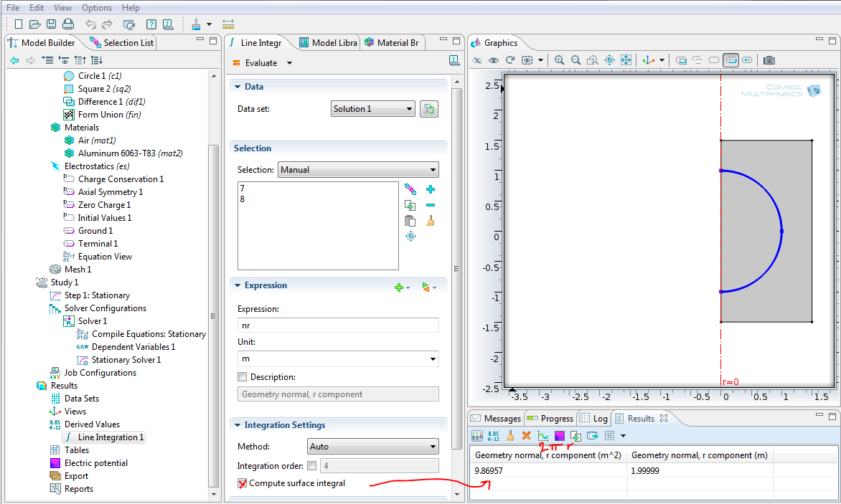The image size is (841, 504).
Task: Add to selection using the blue plus icon
Action: [431, 189]
